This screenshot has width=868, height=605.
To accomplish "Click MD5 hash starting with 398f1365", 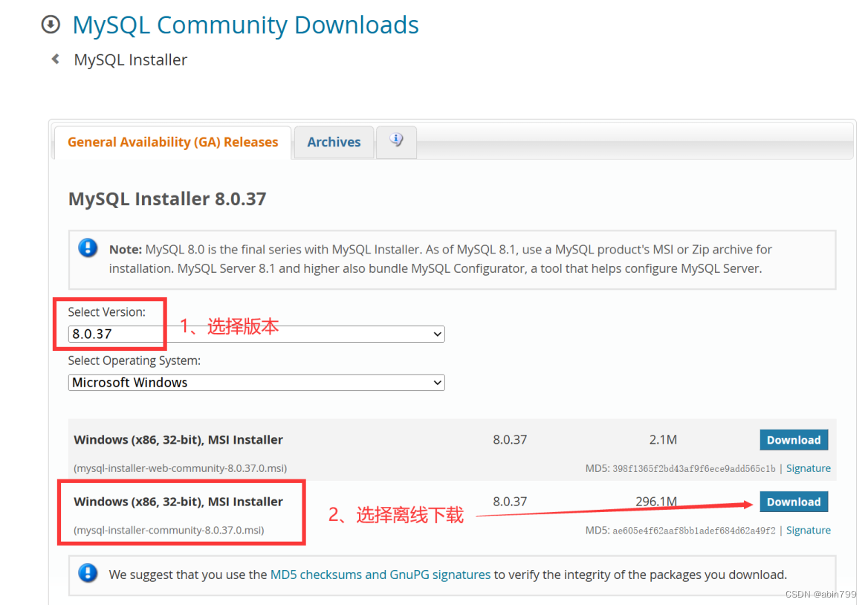I will (693, 469).
